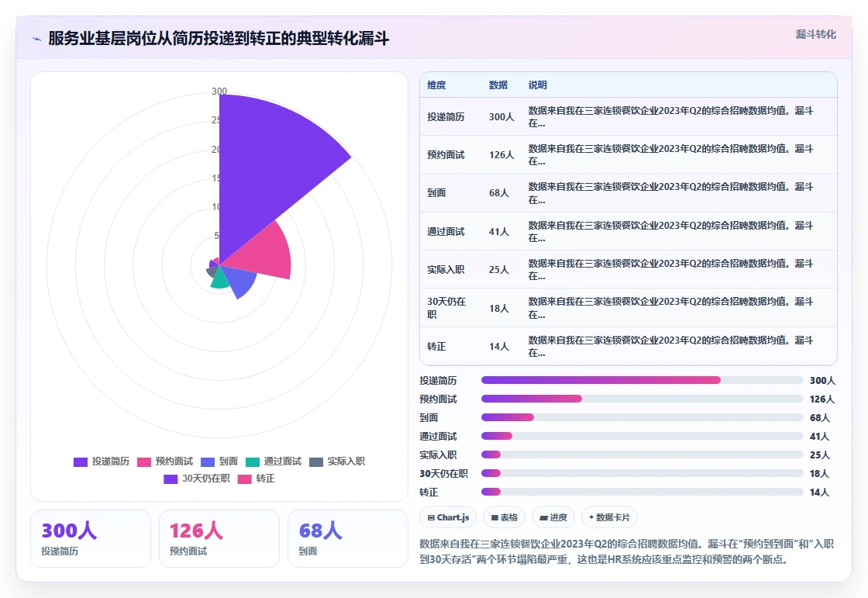Click the 68人 table cell

pyautogui.click(x=499, y=193)
